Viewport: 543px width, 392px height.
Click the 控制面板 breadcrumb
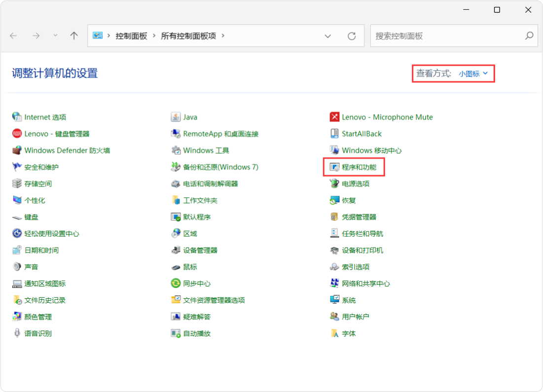(x=131, y=36)
